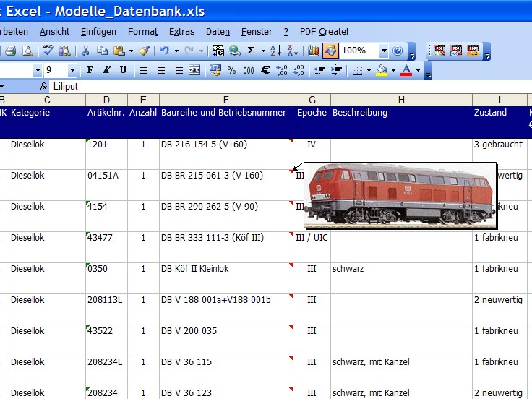Open the Ansicht menu
The image size is (532, 399).
54,32
